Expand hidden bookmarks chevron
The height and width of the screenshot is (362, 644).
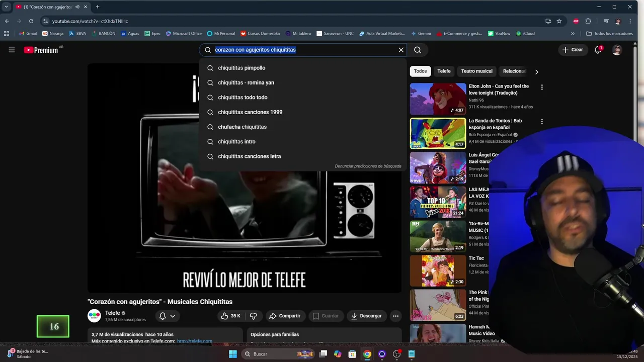pyautogui.click(x=573, y=34)
